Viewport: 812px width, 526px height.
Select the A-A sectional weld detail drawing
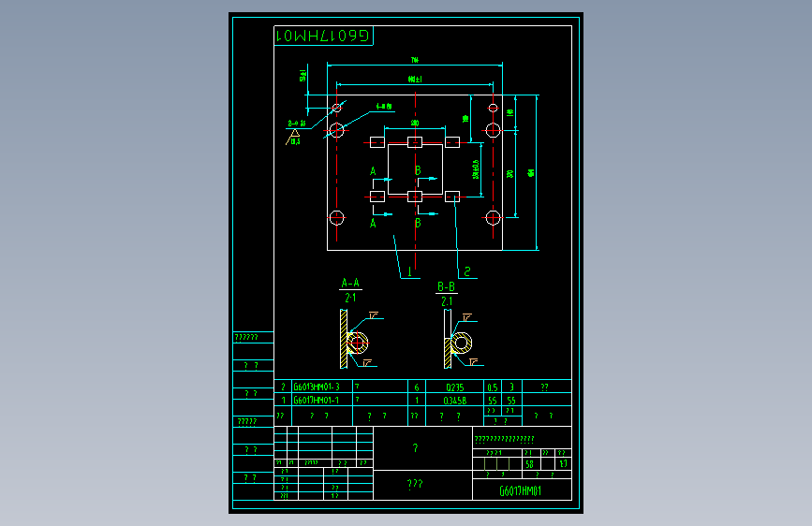click(x=361, y=339)
